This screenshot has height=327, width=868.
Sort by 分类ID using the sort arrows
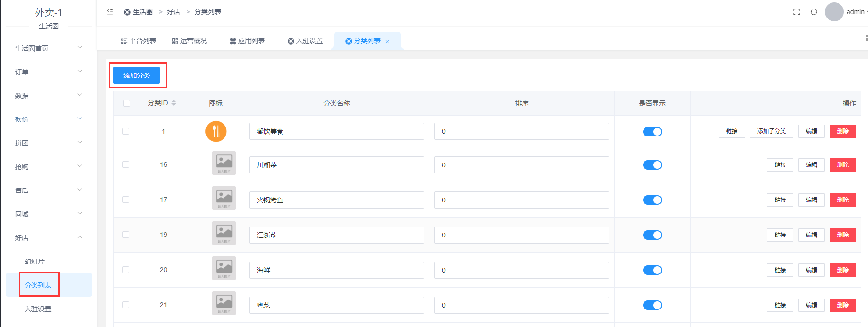click(x=174, y=103)
